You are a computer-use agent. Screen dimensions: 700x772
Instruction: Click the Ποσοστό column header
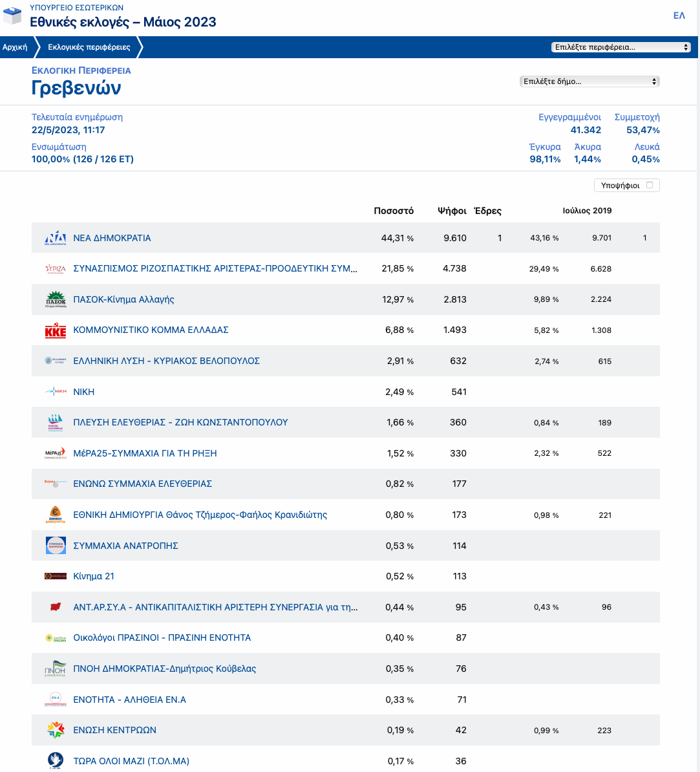[394, 211]
